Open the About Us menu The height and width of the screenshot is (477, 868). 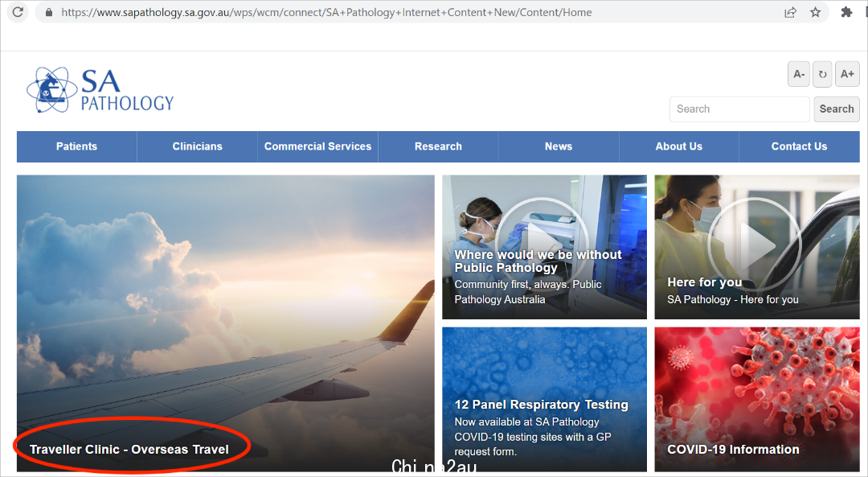[679, 147]
